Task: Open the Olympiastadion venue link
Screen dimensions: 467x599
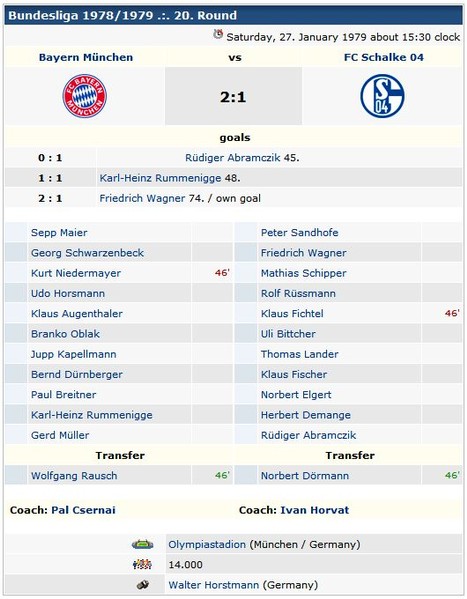Action: tap(207, 544)
